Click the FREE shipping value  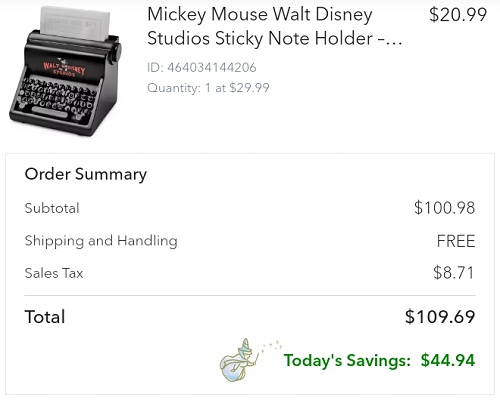(456, 241)
